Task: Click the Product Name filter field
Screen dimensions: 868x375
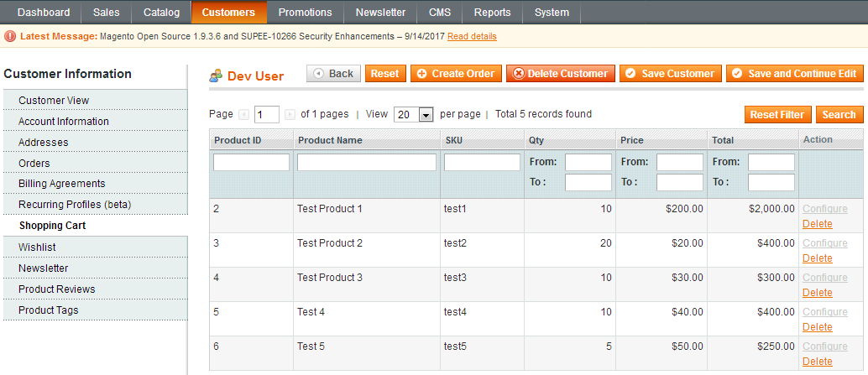Action: click(x=366, y=162)
